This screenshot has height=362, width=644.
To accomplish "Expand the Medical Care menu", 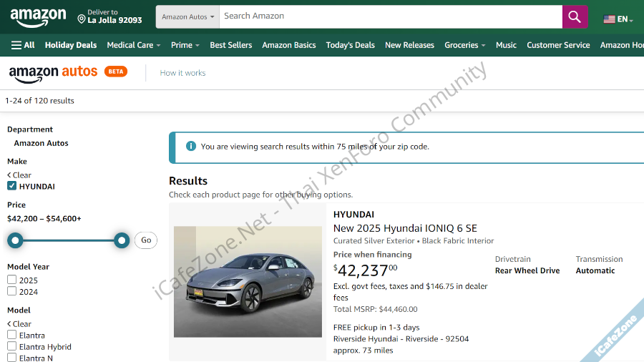I will [x=133, y=45].
